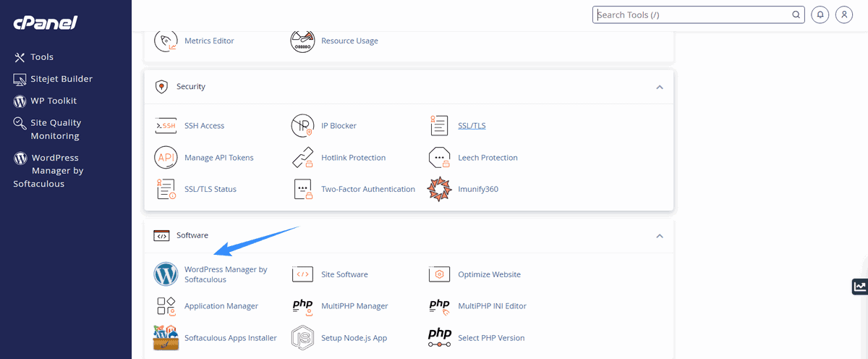Open the underlined SSL/TLS link

click(472, 126)
